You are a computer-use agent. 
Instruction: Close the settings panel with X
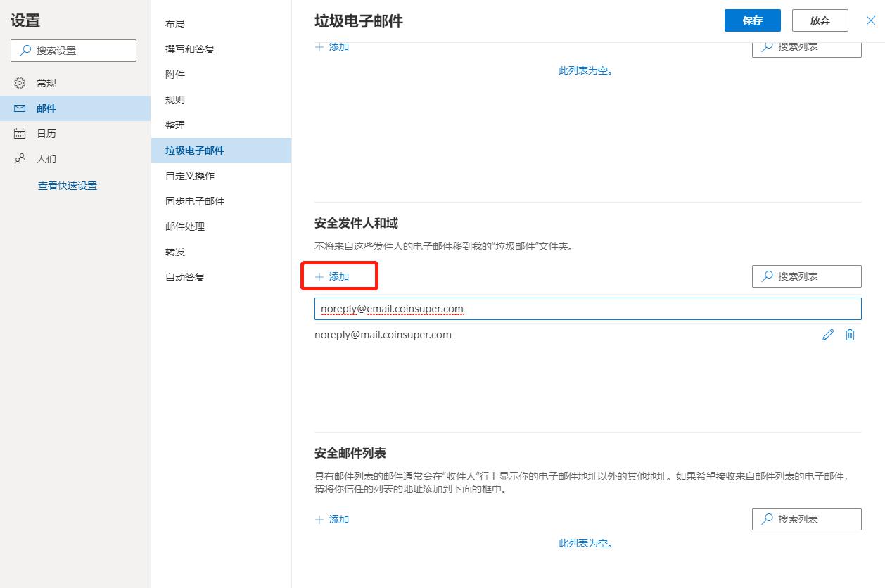click(871, 20)
